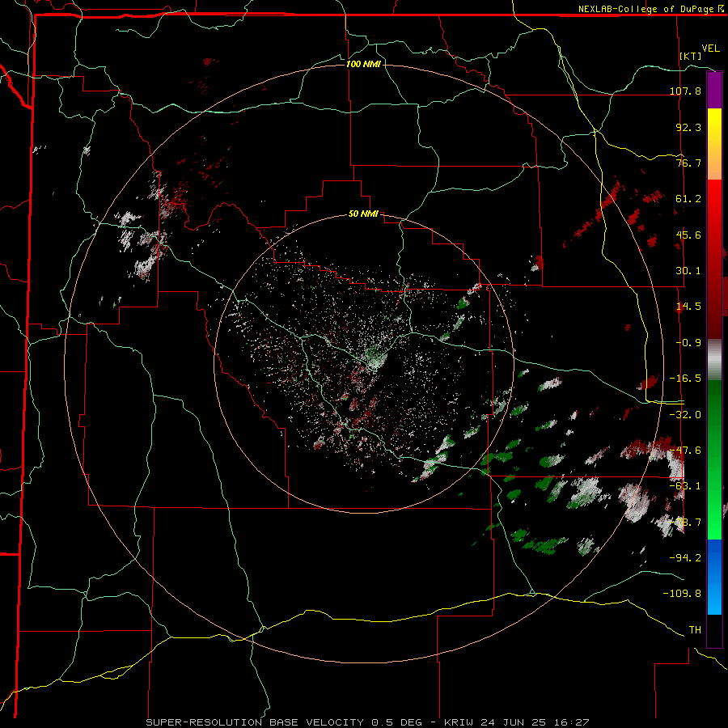Click the 107.8 velocity scale value
Screen dimensions: 728x728
coord(685,91)
